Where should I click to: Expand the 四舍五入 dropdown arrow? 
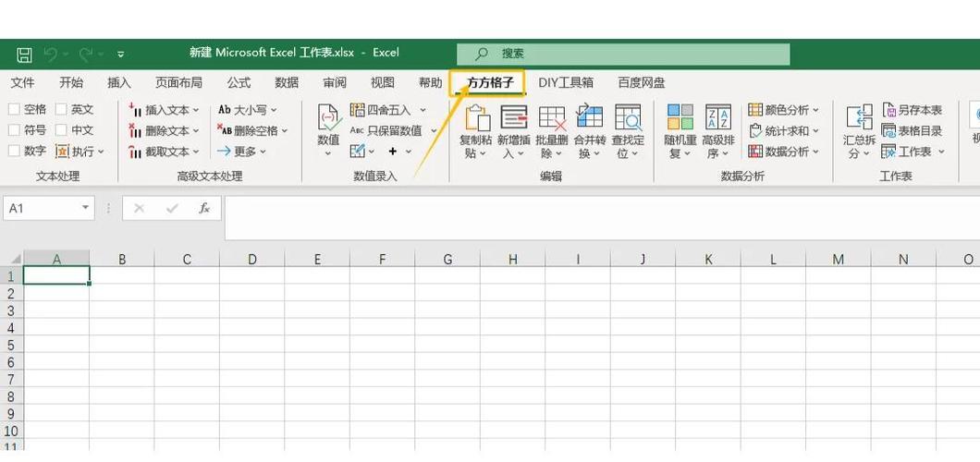pyautogui.click(x=423, y=111)
